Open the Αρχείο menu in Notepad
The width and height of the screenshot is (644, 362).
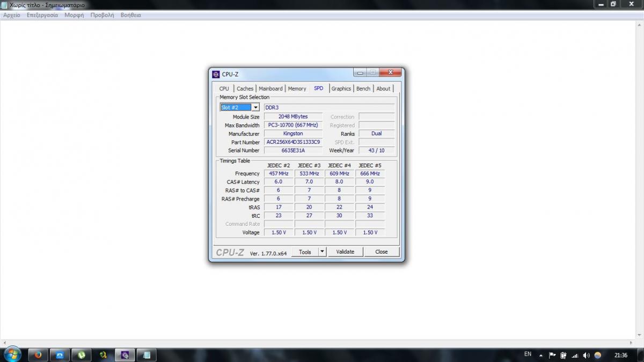pyautogui.click(x=12, y=15)
